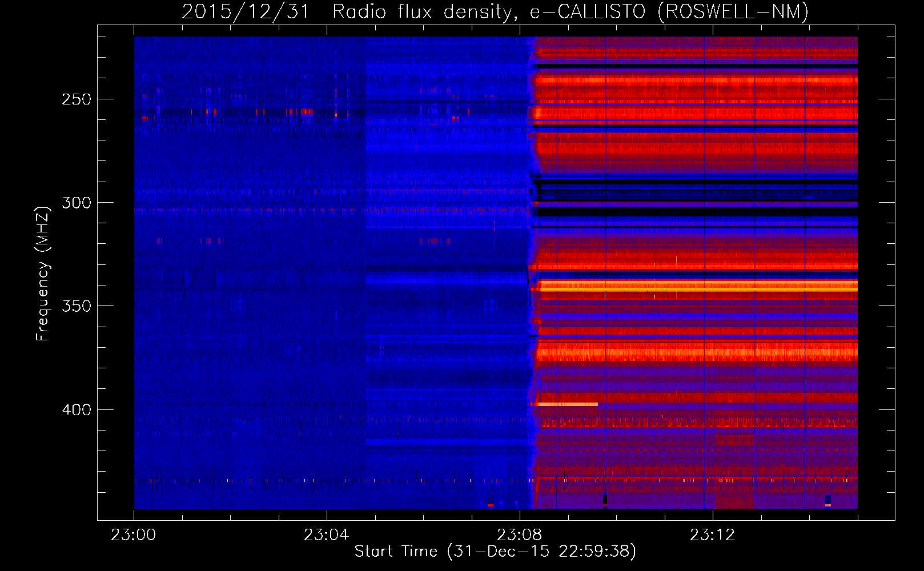Select the ROSWELL-NM station name in title
Viewport: 924px width, 571px height.
[733, 11]
